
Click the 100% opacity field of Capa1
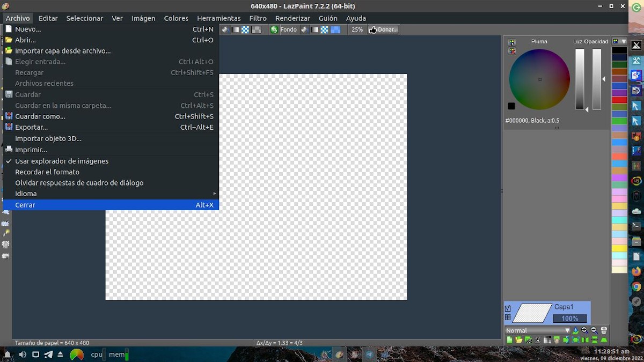570,319
